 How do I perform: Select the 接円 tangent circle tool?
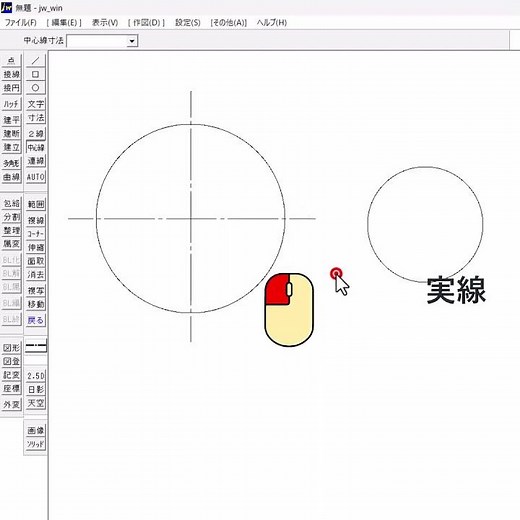click(12, 88)
